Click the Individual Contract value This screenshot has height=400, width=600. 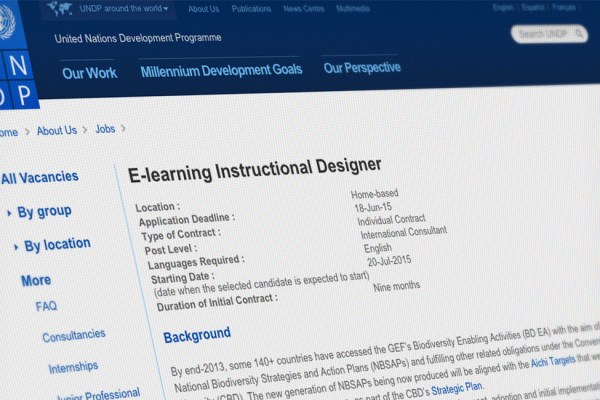pyautogui.click(x=391, y=220)
